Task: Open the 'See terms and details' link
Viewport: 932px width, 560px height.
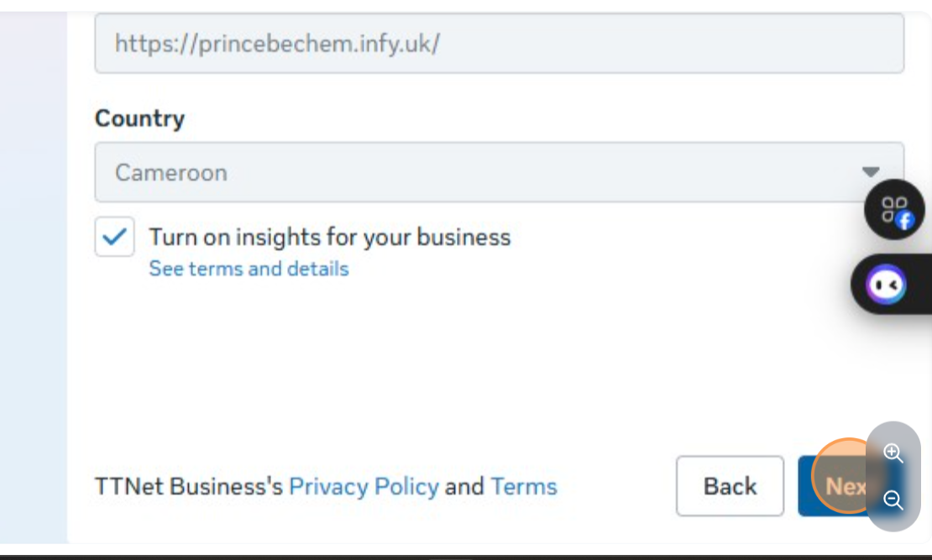Action: pos(249,269)
